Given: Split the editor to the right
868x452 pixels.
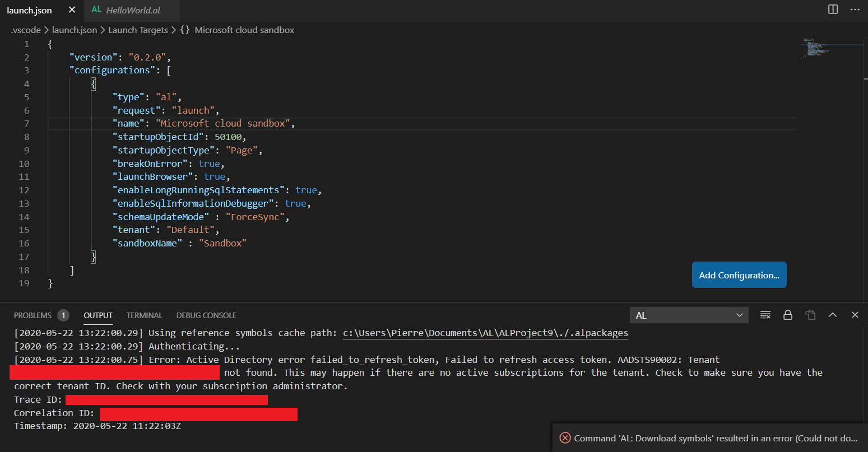Looking at the screenshot, I should click(x=833, y=10).
